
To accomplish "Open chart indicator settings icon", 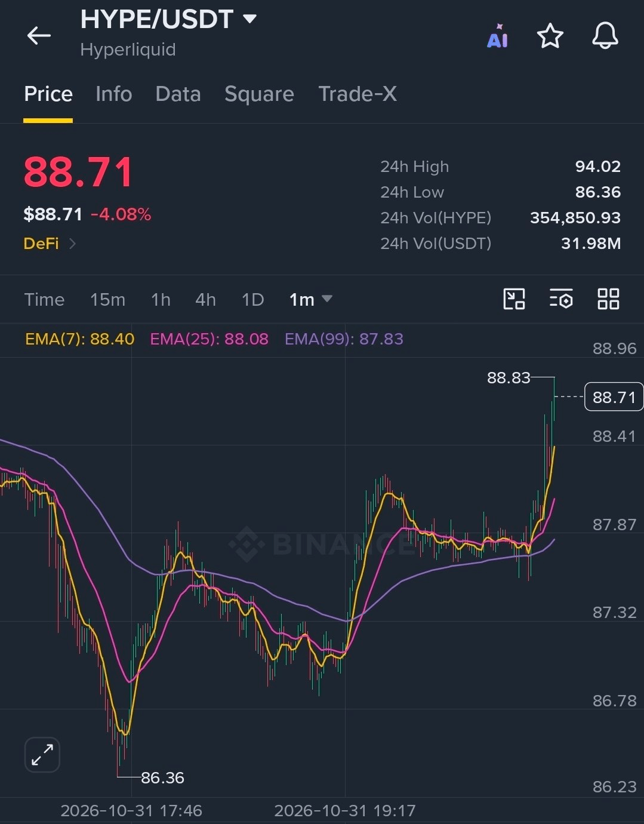I will [561, 299].
